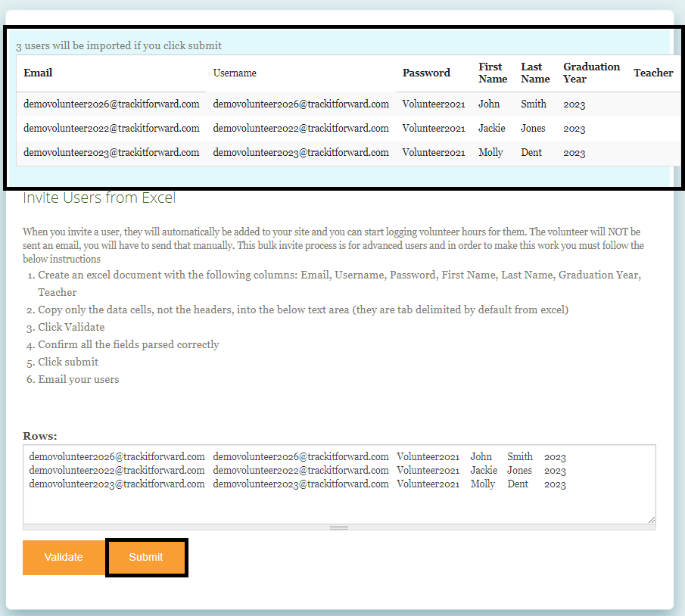Focus the Rows text area
This screenshot has height=616, width=685.
339,484
